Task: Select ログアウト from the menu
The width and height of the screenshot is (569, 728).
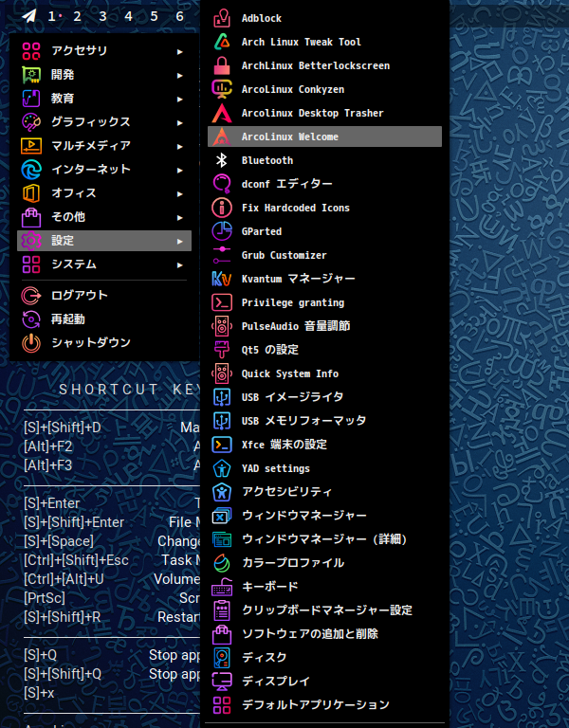Action: click(x=104, y=296)
